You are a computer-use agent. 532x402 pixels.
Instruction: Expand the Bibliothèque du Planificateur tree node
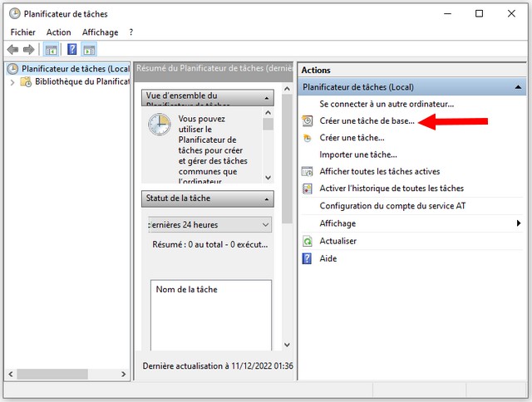[12, 82]
